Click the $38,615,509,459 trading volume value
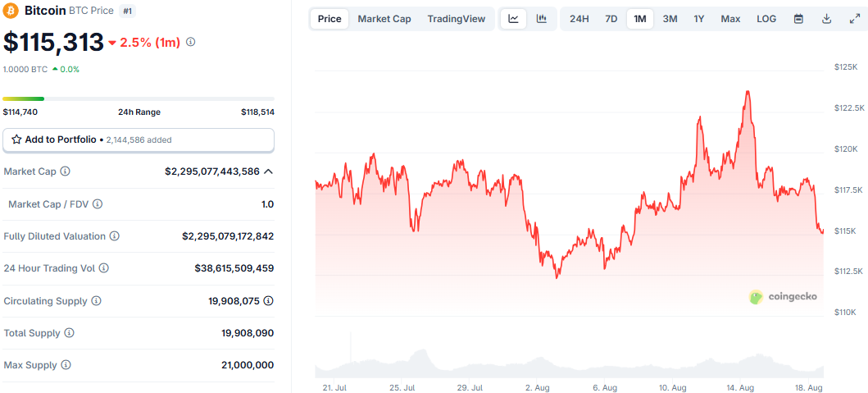 [x=234, y=268]
